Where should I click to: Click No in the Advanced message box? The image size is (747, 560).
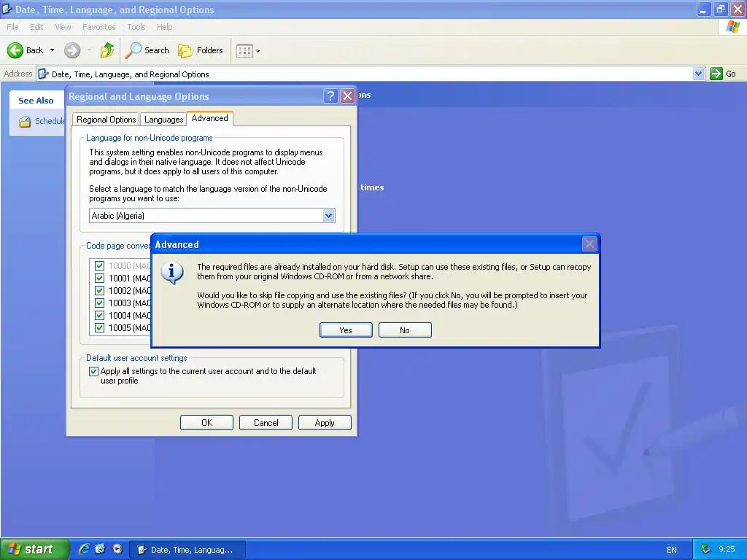click(x=405, y=330)
